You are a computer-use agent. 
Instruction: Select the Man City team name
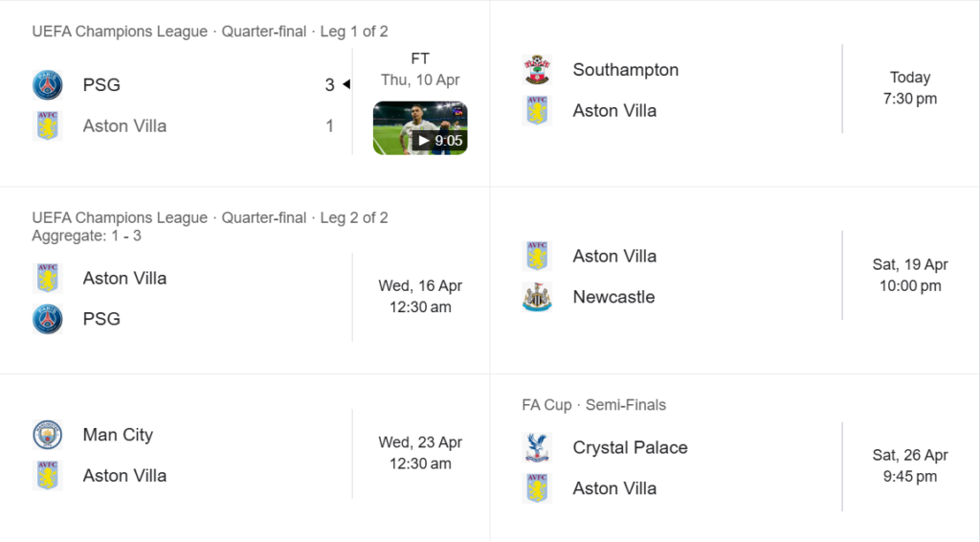point(118,435)
